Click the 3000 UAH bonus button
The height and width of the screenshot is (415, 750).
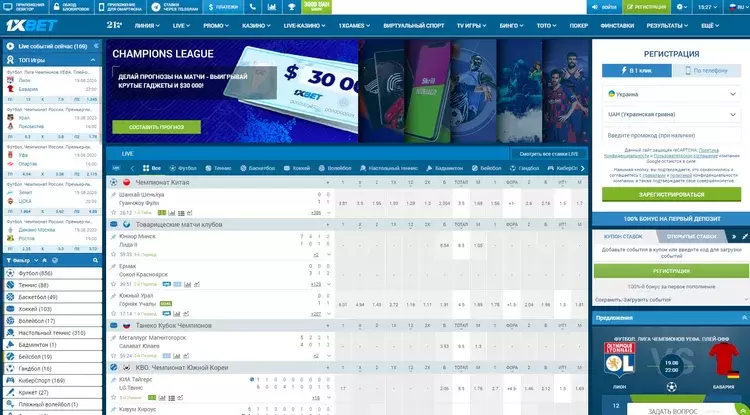316,7
